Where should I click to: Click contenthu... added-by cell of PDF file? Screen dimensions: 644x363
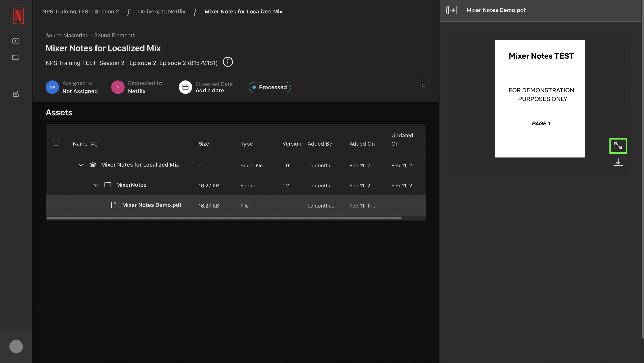pyautogui.click(x=321, y=206)
